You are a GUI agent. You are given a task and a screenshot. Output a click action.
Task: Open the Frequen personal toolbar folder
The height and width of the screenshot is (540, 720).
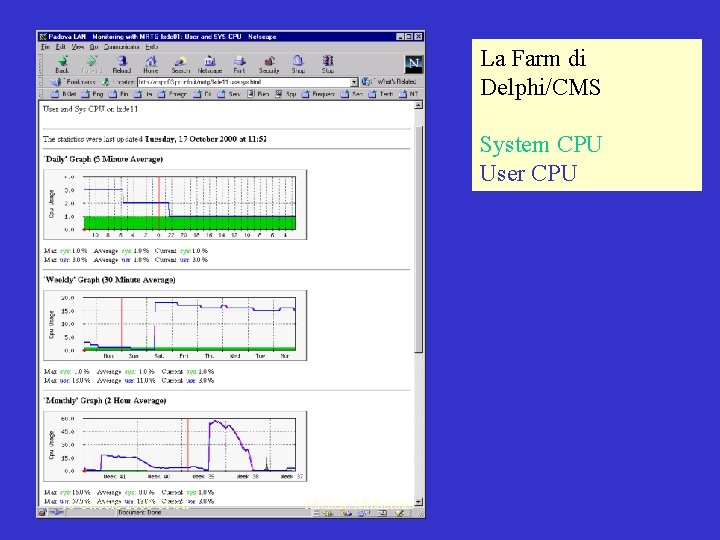tap(318, 94)
